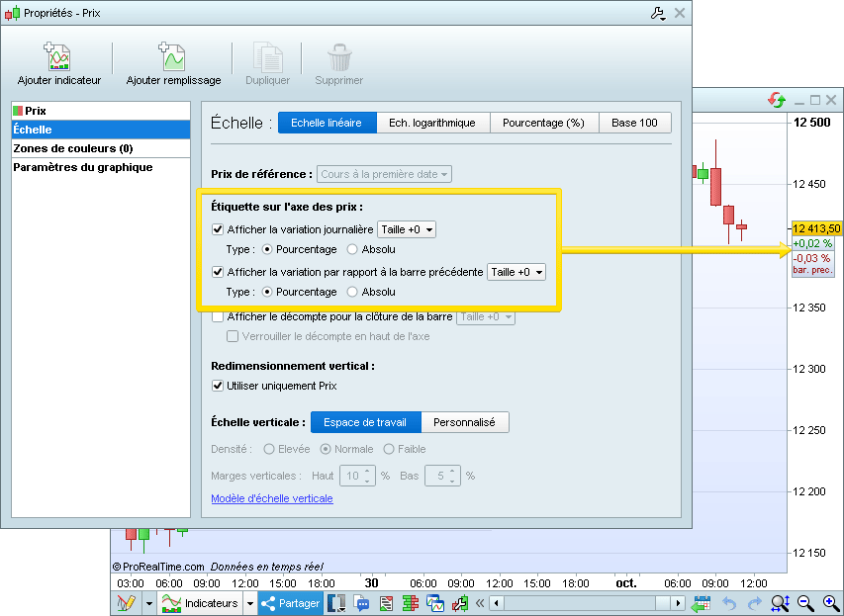
Task: Uncheck Afficher la variation journalière
Action: [x=219, y=229]
